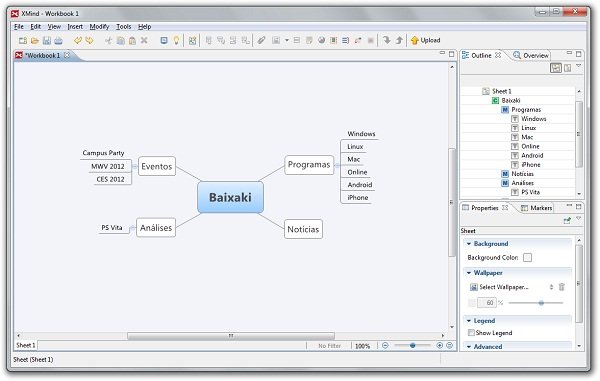Collapse the Eventos topic subtopics

[134, 166]
